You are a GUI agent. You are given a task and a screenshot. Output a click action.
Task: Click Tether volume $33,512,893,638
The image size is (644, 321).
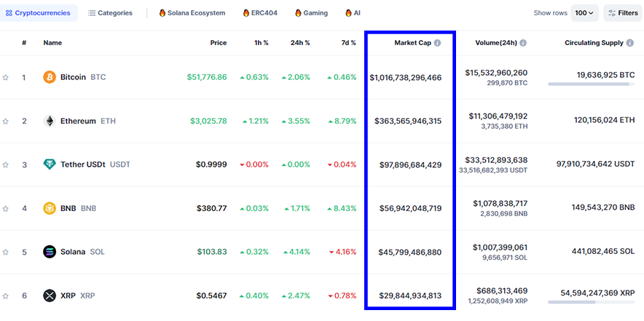point(496,160)
